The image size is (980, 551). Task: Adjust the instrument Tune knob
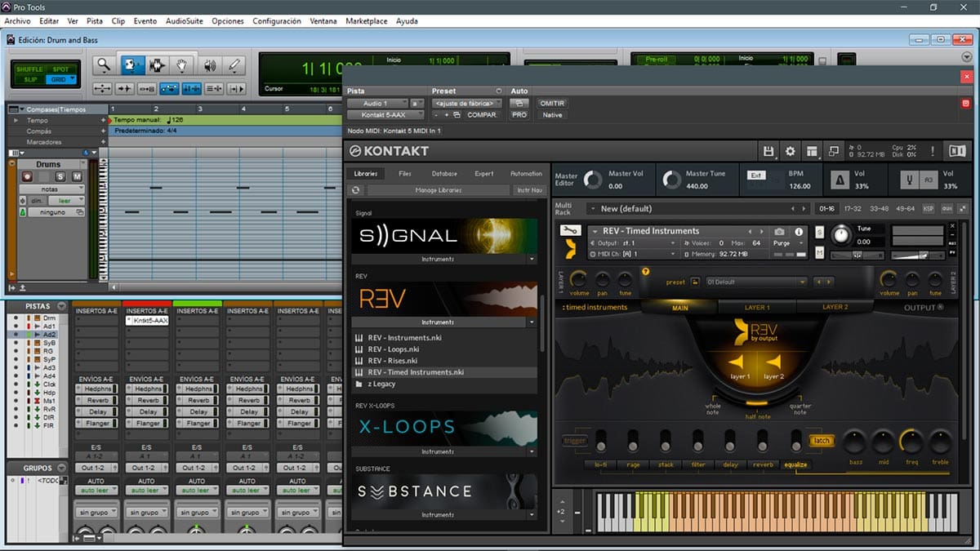[x=840, y=236]
